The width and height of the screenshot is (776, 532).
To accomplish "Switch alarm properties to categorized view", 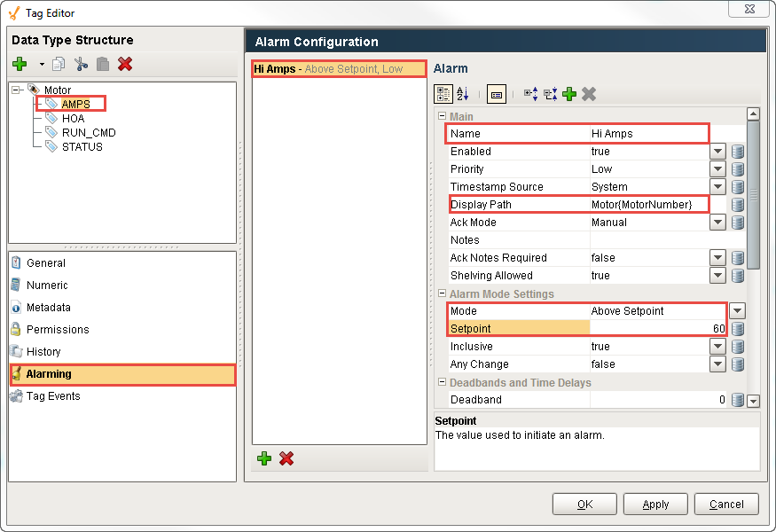I will pyautogui.click(x=443, y=94).
